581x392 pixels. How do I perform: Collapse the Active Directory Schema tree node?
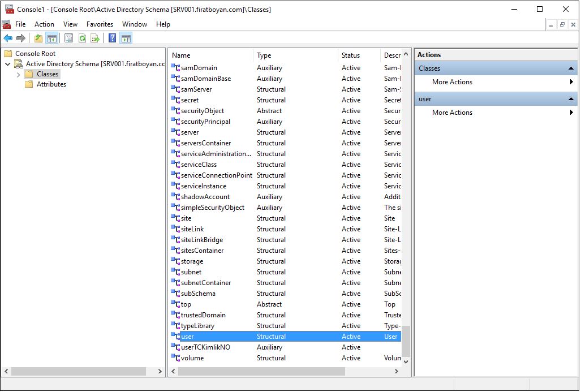pyautogui.click(x=7, y=64)
